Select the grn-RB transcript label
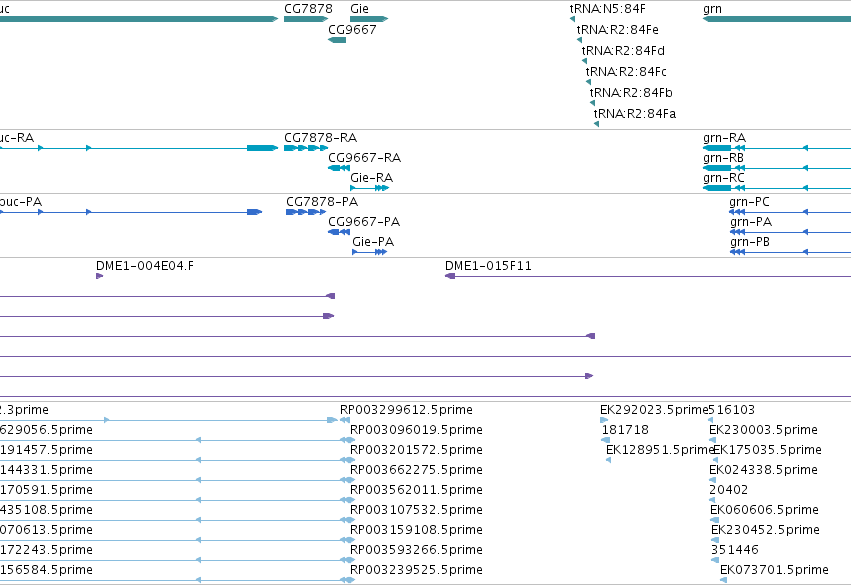The width and height of the screenshot is (851, 585). (723, 158)
